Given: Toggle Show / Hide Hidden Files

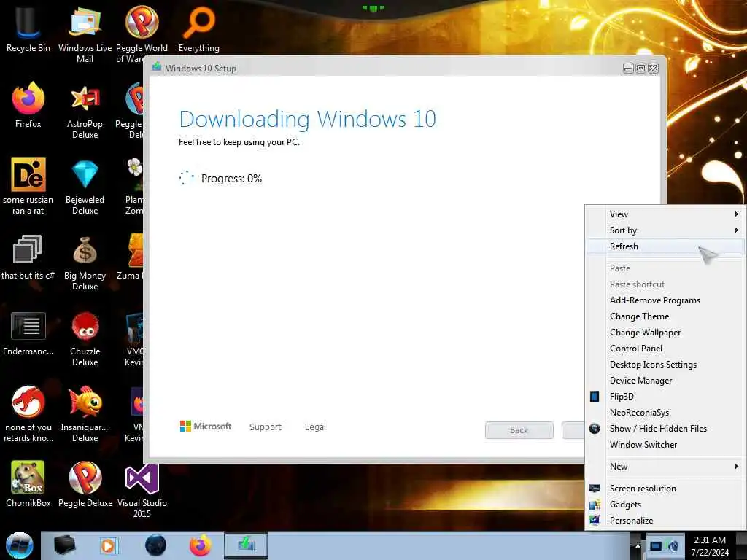Looking at the screenshot, I should (665, 429).
